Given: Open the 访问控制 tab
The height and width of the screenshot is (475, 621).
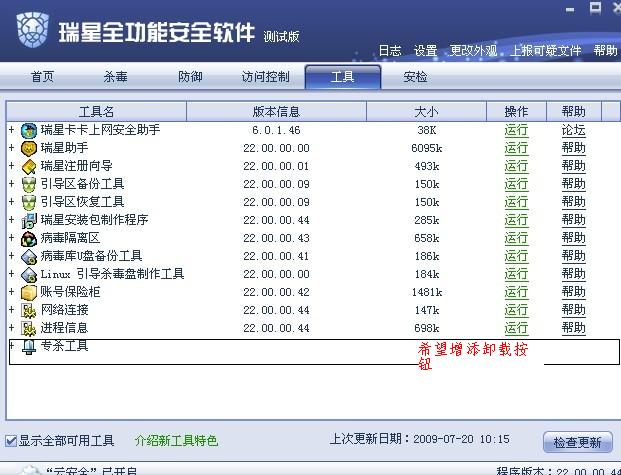Looking at the screenshot, I should pyautogui.click(x=265, y=76).
